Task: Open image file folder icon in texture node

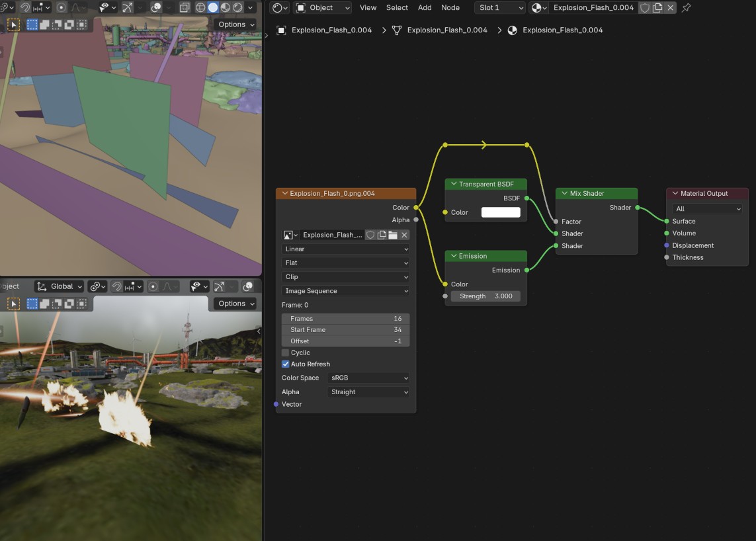Action: [x=393, y=235]
